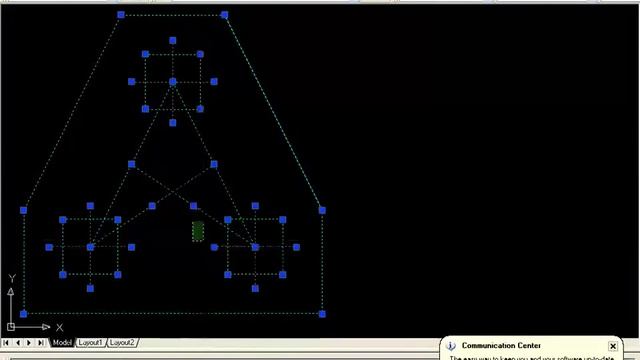
Task: Switch to the Model tab
Action: point(62,342)
